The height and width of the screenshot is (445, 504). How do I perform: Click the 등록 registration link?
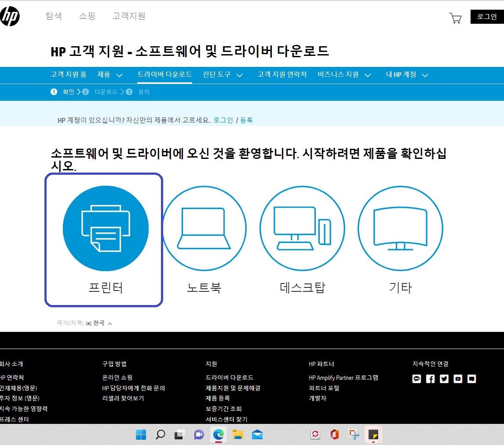click(x=247, y=120)
